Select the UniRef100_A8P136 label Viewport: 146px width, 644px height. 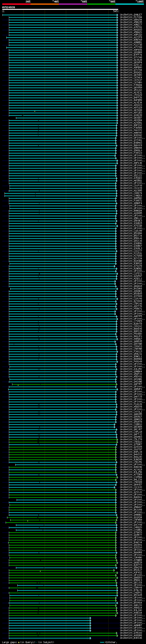click(131, 163)
